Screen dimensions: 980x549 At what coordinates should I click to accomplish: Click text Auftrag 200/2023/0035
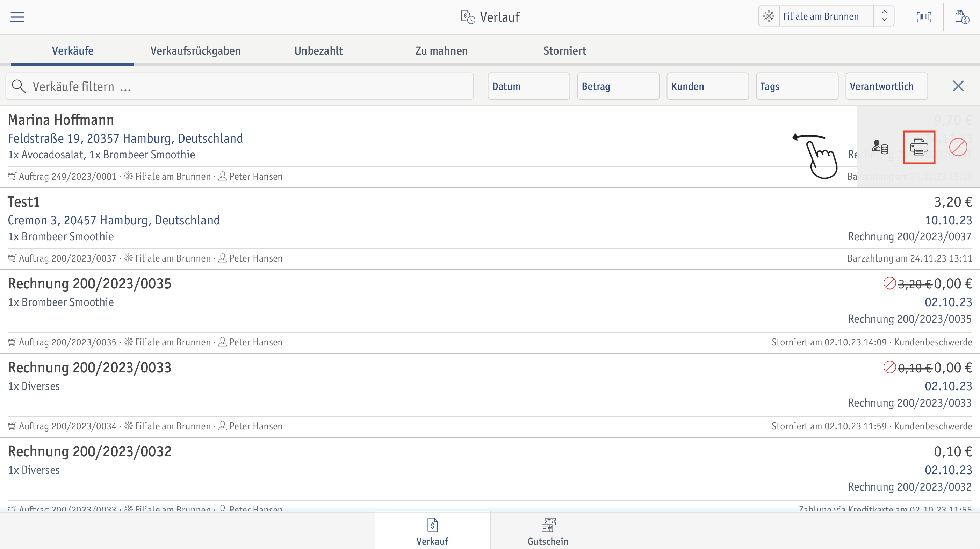(x=67, y=342)
